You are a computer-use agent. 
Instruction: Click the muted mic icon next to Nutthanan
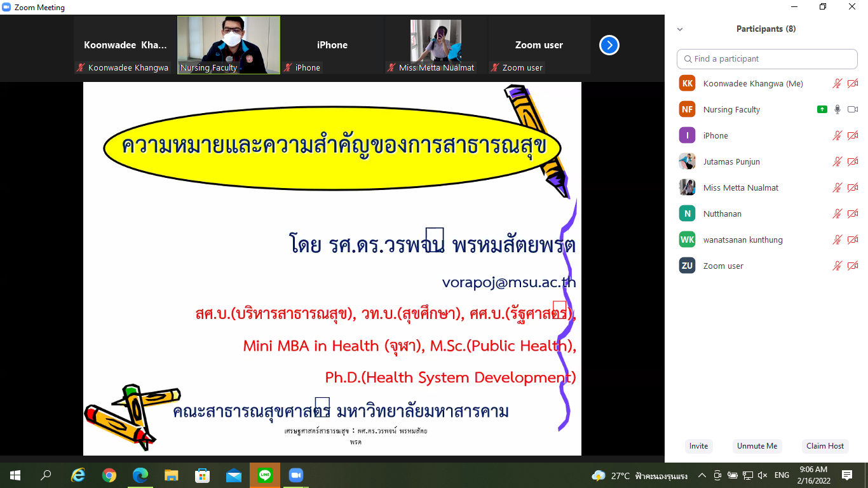point(837,213)
